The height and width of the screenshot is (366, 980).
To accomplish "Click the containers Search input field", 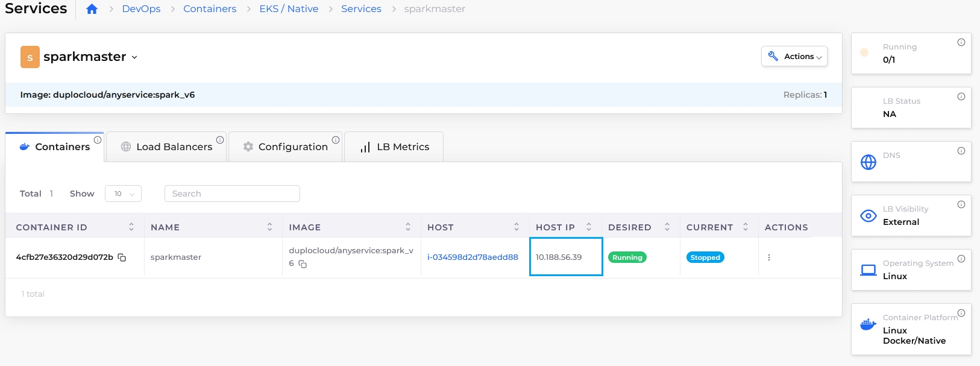I will click(232, 194).
